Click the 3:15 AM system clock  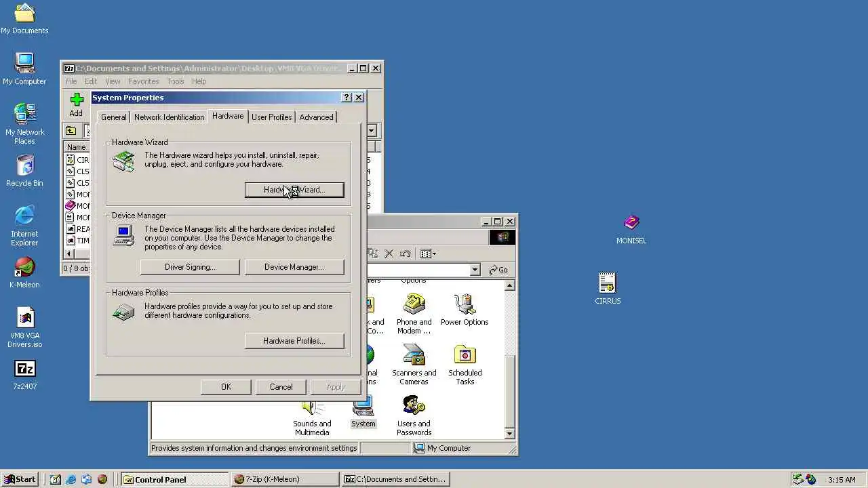[x=842, y=479]
